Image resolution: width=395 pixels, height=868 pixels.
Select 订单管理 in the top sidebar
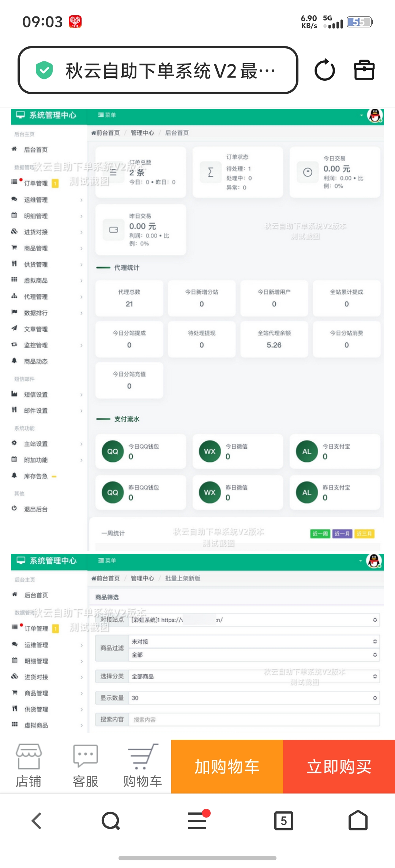[x=36, y=183]
